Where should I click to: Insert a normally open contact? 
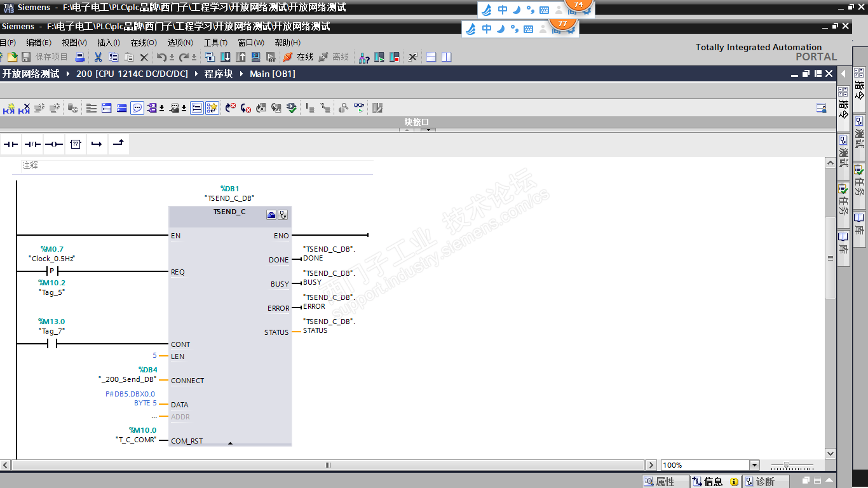[x=11, y=144]
